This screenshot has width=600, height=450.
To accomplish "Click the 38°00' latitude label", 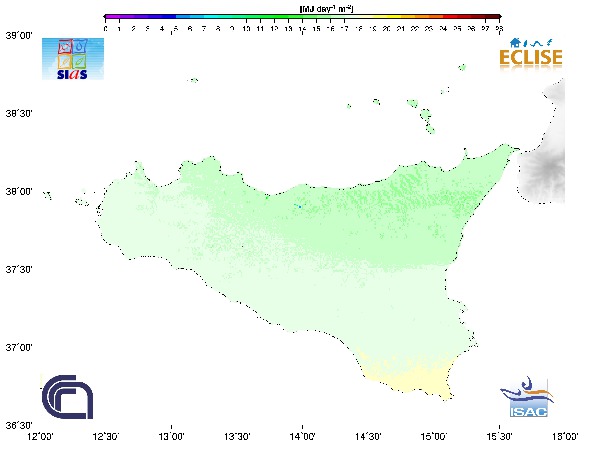I will tap(19, 191).
